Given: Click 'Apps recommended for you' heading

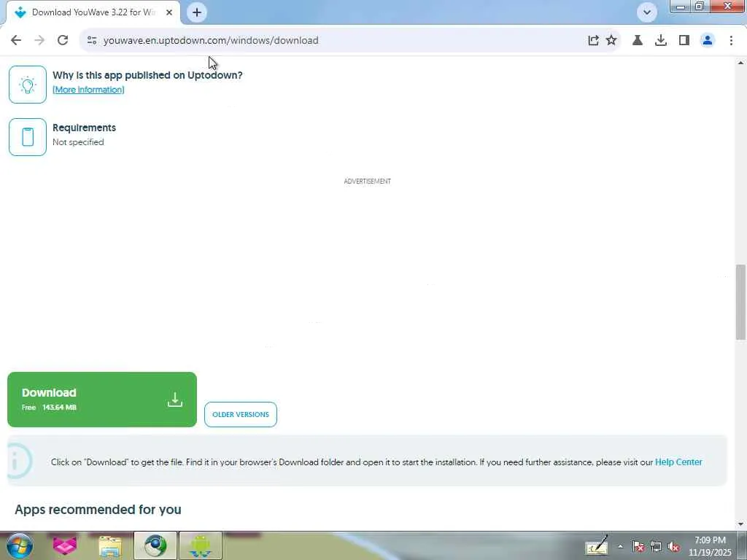Looking at the screenshot, I should (98, 509).
